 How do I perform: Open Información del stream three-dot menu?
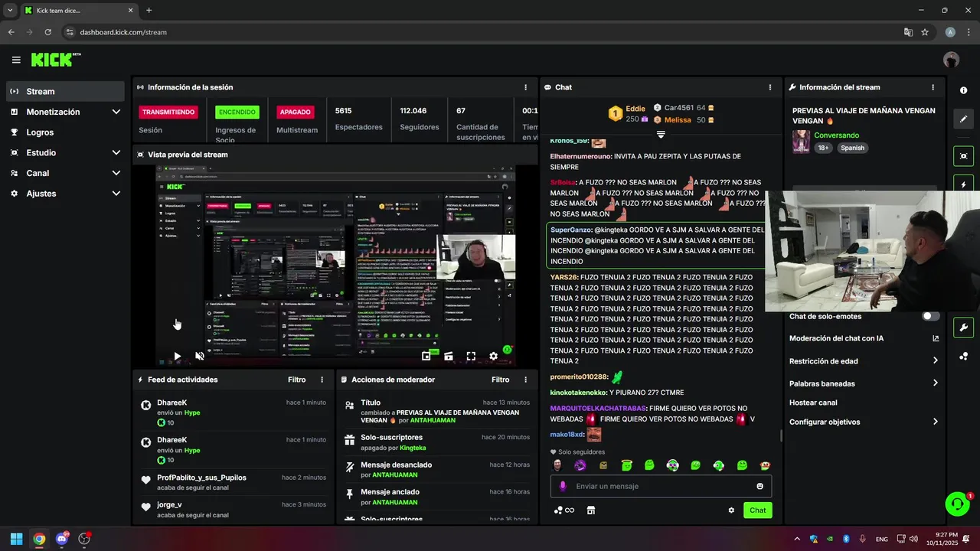click(x=933, y=87)
